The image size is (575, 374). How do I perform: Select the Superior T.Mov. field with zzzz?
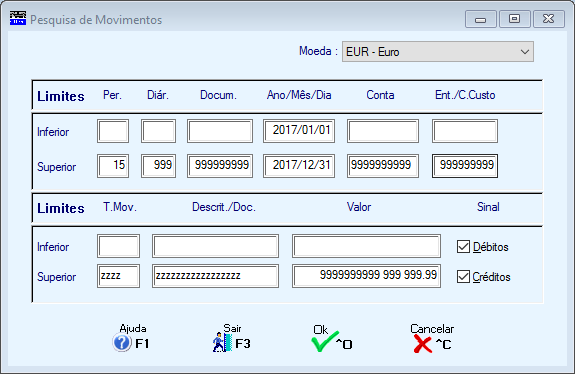point(118,276)
